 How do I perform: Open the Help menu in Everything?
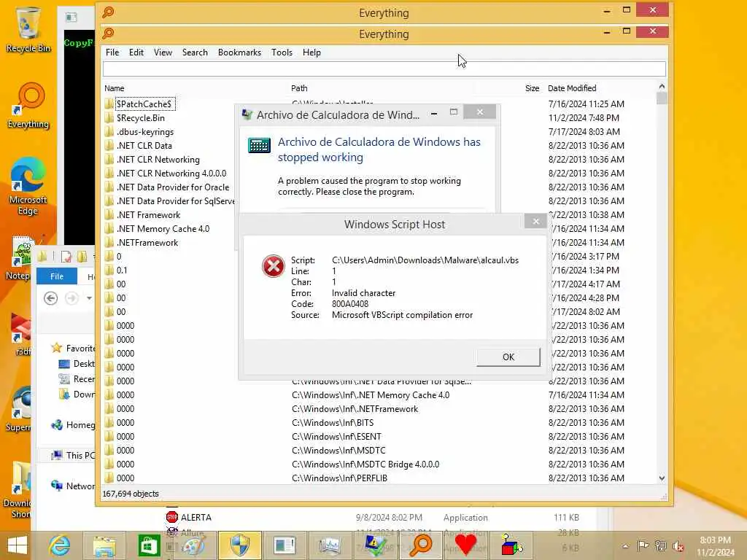tap(311, 52)
